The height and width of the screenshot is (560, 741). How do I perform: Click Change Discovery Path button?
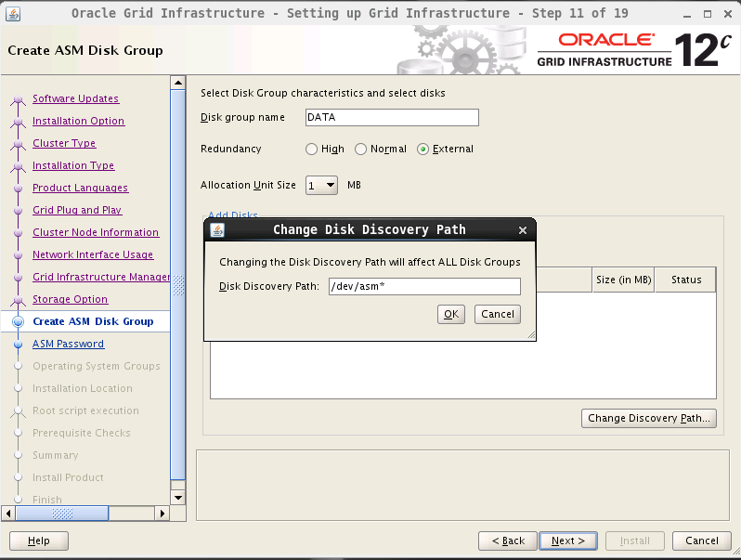click(649, 418)
